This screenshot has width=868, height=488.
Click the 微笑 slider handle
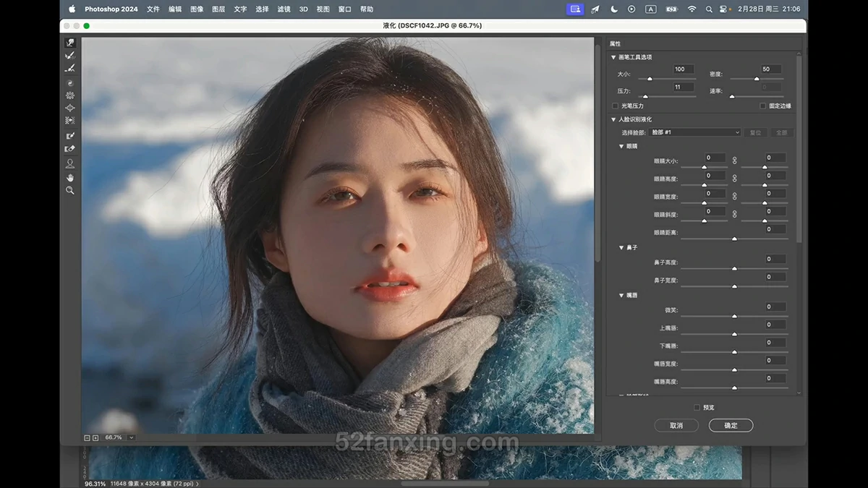(x=734, y=316)
